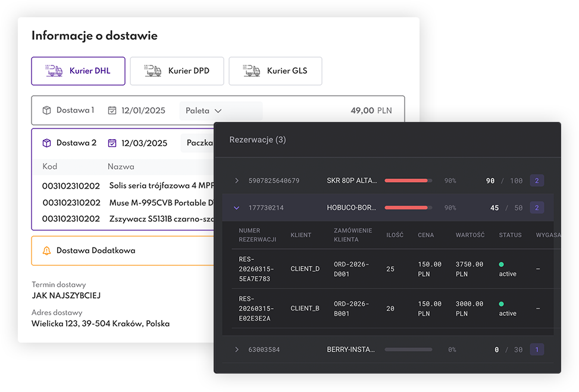
Task: Expand reservation row 63003584
Action: [x=236, y=350]
